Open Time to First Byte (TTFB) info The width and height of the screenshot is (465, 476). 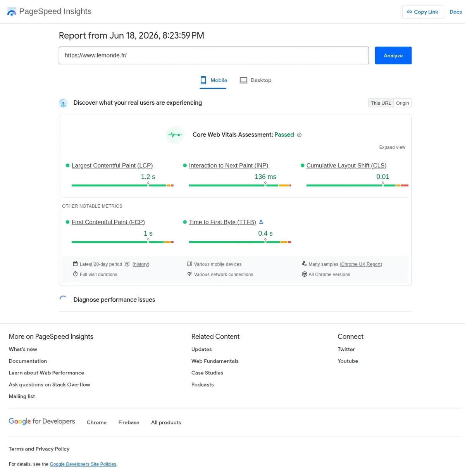point(222,222)
